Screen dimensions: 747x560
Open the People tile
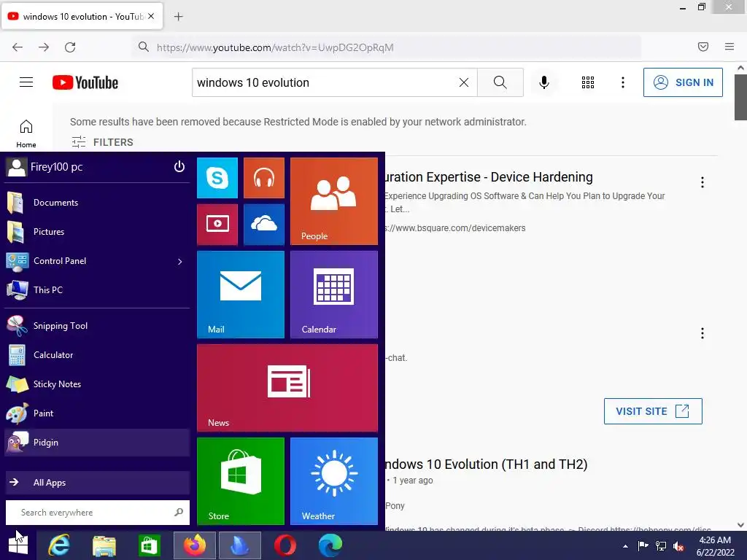tap(334, 201)
